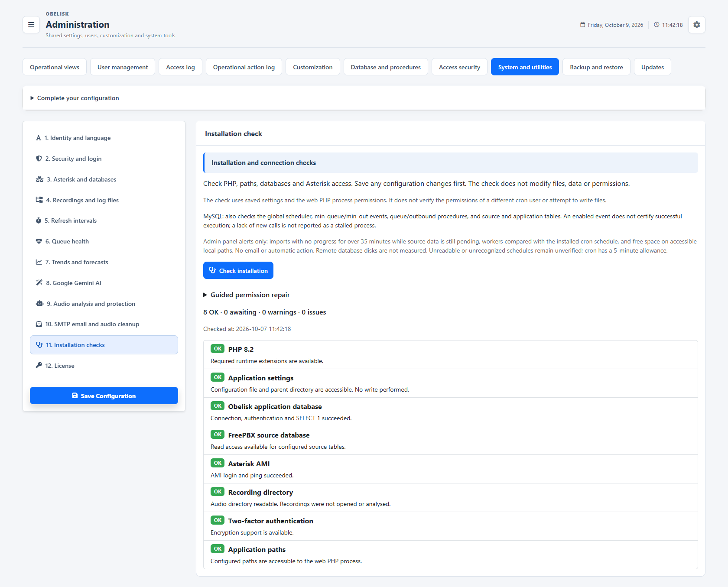Click the OK badge for Obelisk application database

(218, 406)
